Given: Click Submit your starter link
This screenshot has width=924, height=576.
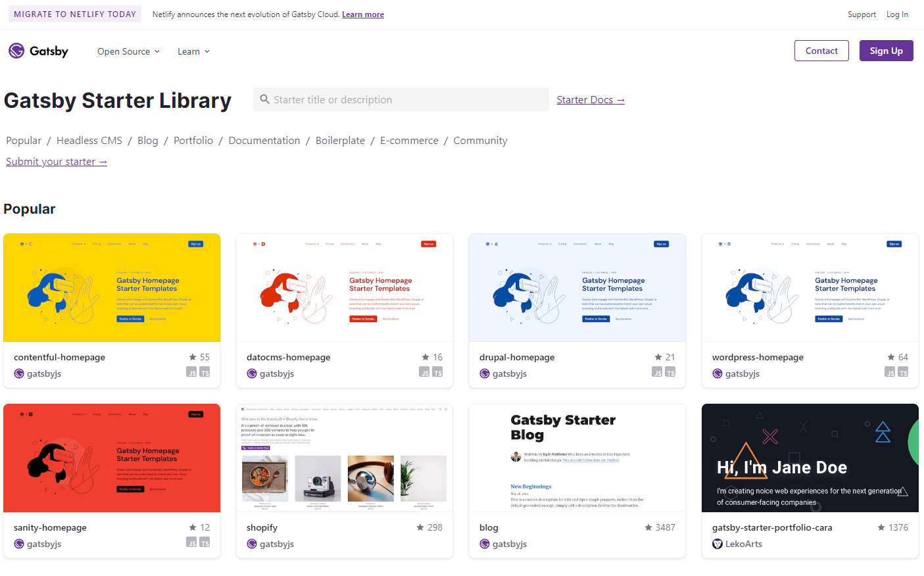Looking at the screenshot, I should pyautogui.click(x=57, y=161).
